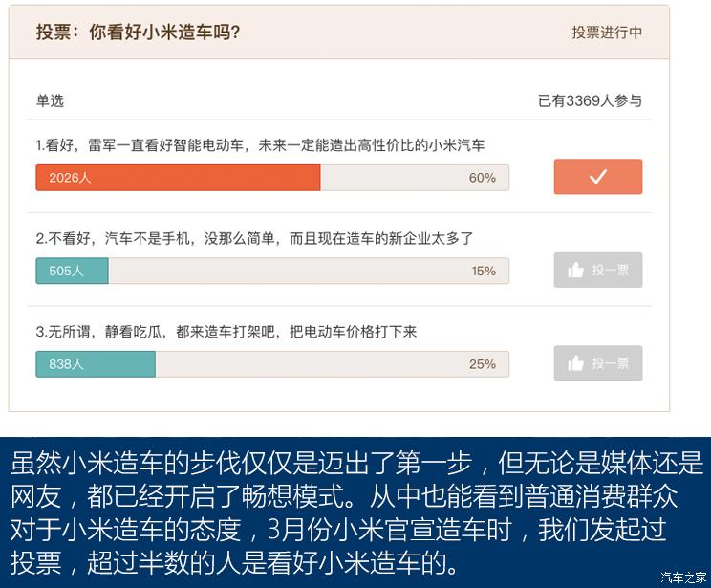This screenshot has width=711, height=588.
Task: Click the orange 2026人 result bar
Action: pyautogui.click(x=178, y=178)
